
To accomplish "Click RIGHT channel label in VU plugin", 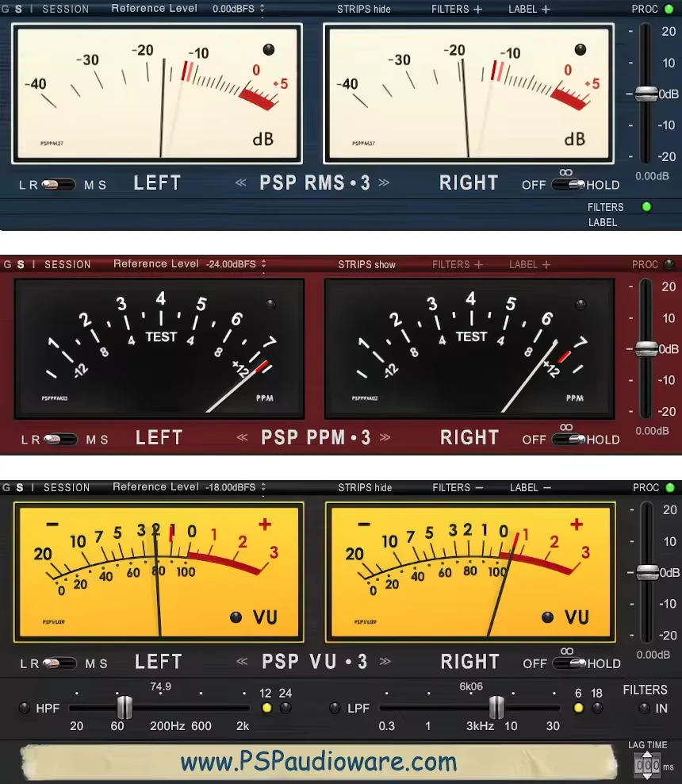I will point(469,662).
